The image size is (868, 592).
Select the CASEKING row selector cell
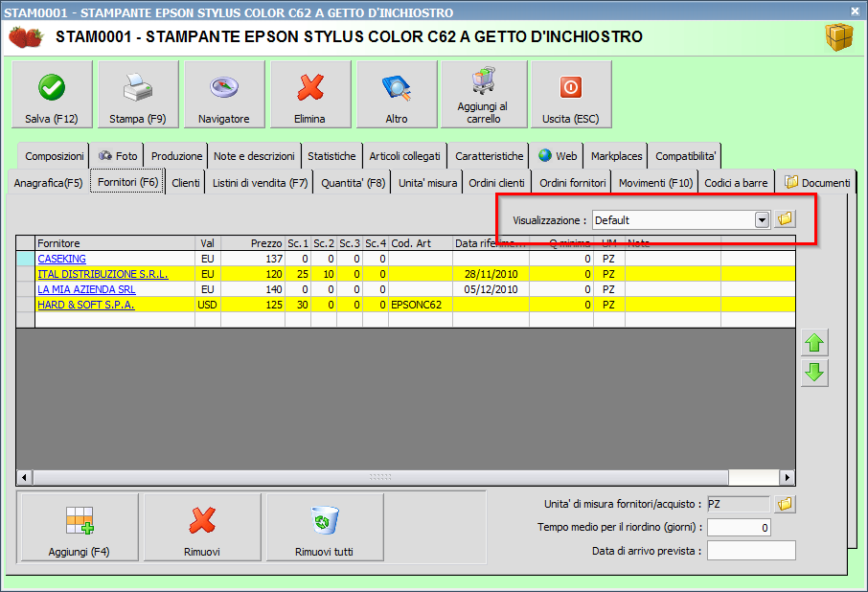tap(26, 259)
